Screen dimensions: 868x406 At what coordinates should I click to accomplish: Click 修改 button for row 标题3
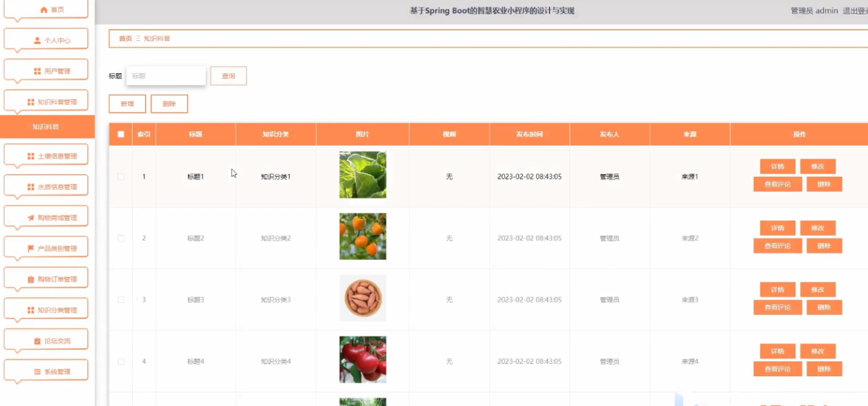(818, 289)
